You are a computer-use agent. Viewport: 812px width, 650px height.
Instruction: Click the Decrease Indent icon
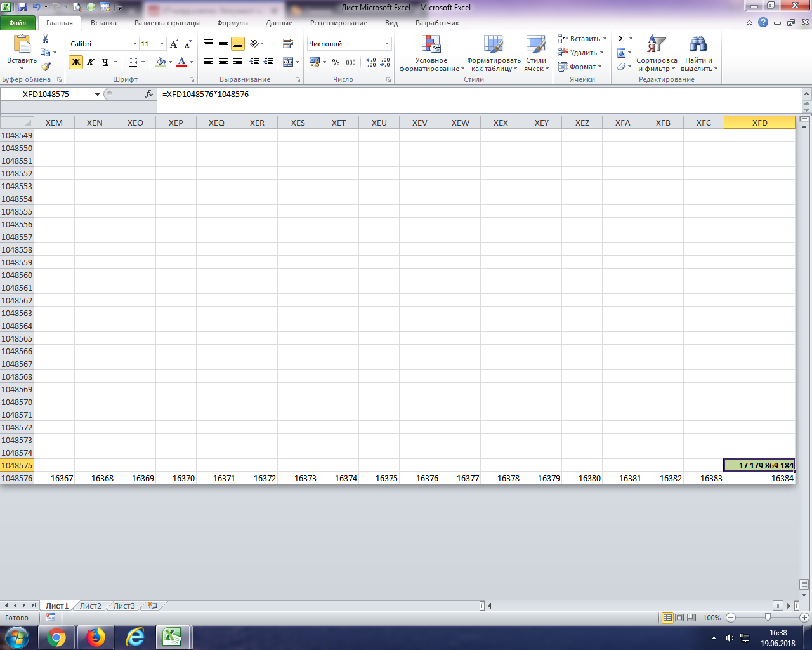(254, 62)
